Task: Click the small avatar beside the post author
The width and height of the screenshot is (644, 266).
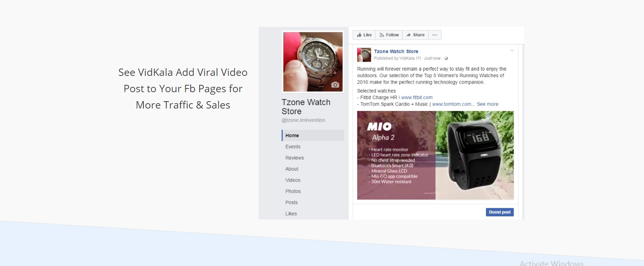Action: (364, 55)
